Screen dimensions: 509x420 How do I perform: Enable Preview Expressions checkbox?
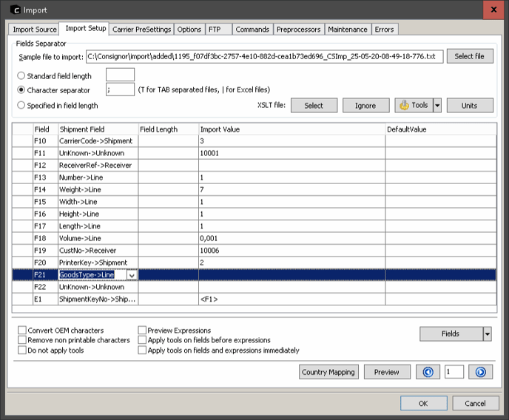(x=142, y=331)
